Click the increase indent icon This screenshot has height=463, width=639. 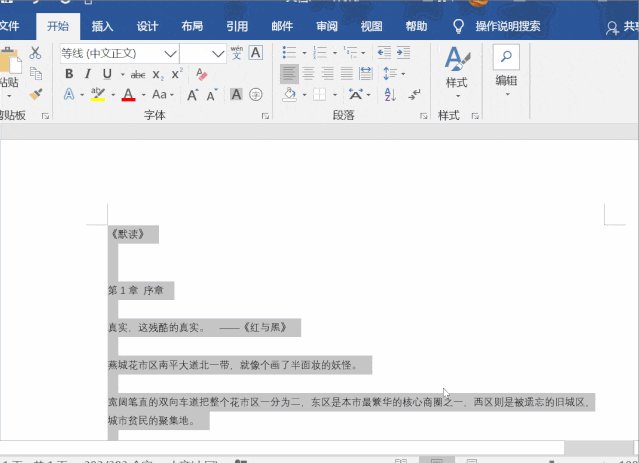[403, 52]
